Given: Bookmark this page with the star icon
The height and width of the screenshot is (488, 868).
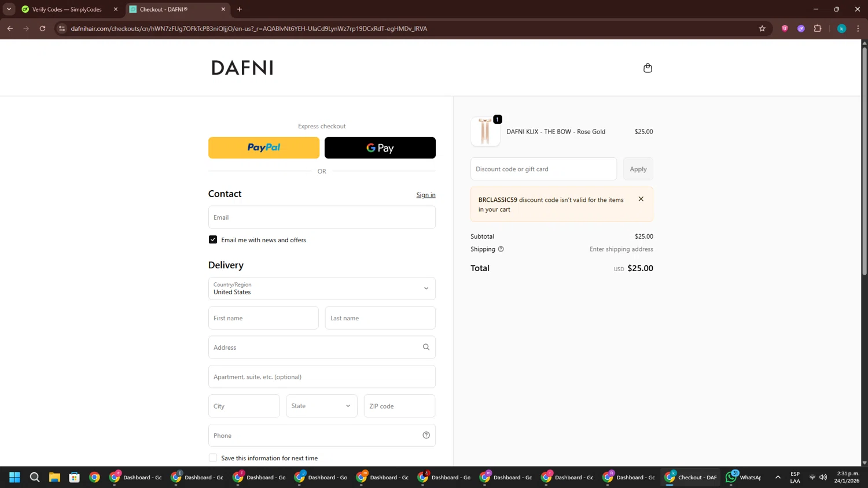Looking at the screenshot, I should pyautogui.click(x=762, y=28).
